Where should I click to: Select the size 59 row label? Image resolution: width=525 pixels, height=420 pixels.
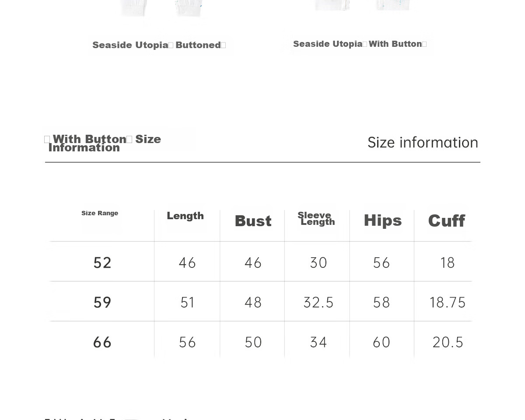102,302
